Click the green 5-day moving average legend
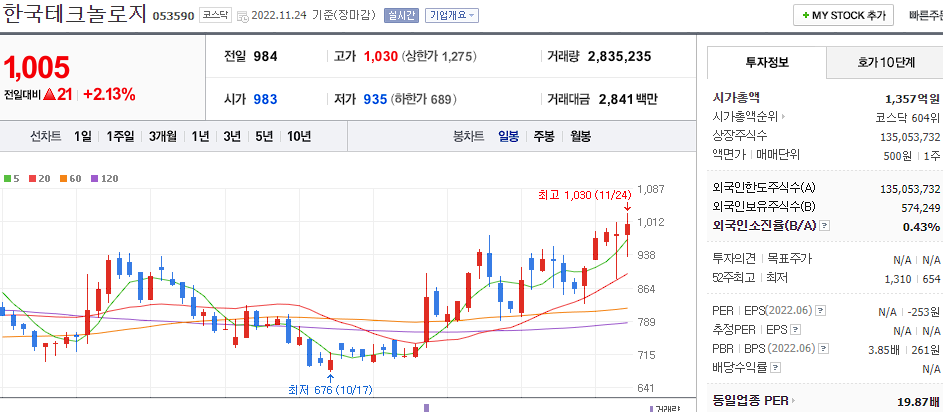This screenshot has height=412, width=943. 11,179
